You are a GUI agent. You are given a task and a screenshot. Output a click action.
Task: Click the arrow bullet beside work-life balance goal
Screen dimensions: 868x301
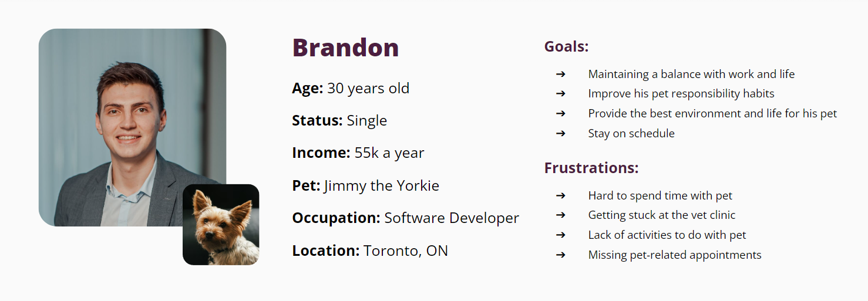(560, 74)
